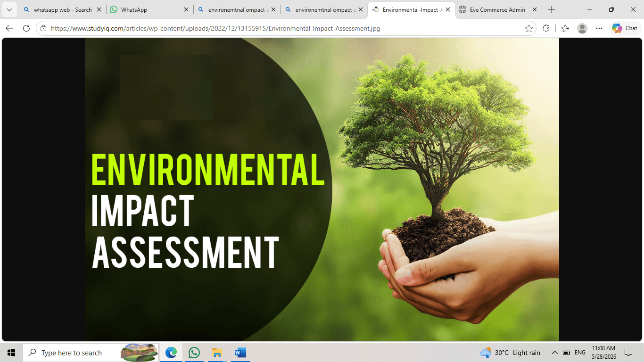Close the WhatsApp browser tab
The height and width of the screenshot is (362, 644).
click(x=186, y=9)
